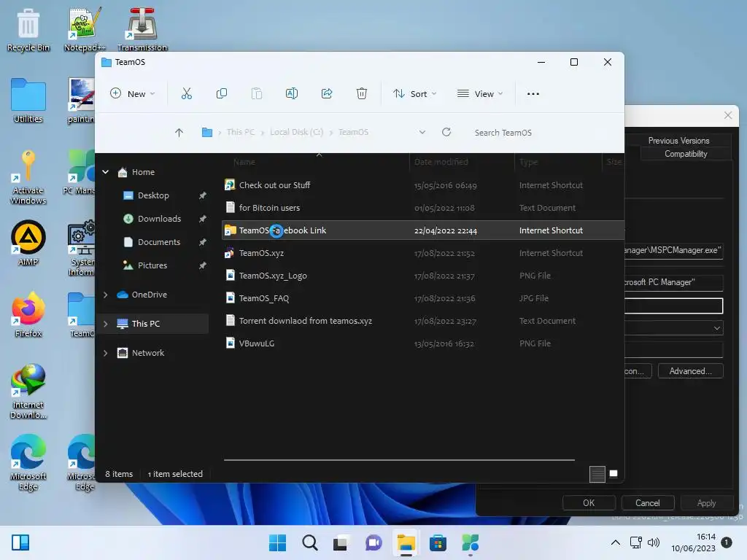The width and height of the screenshot is (747, 560).
Task: Select 'for Bitcoin users' text document
Action: pyautogui.click(x=270, y=208)
